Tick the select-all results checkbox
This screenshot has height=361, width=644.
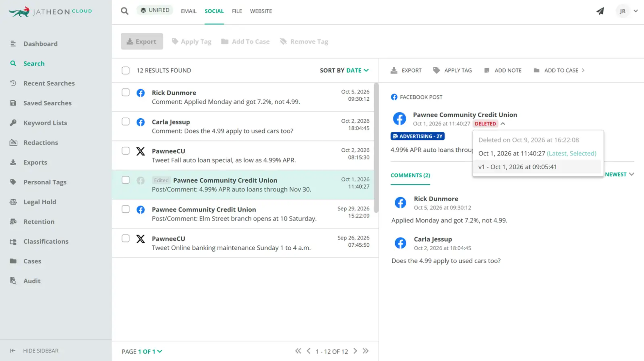click(125, 71)
